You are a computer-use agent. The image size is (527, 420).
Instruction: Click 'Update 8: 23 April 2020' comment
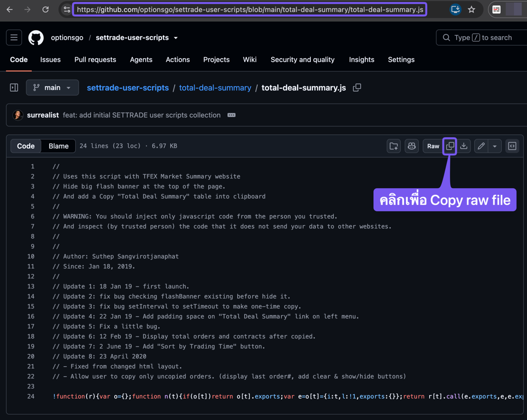point(99,356)
